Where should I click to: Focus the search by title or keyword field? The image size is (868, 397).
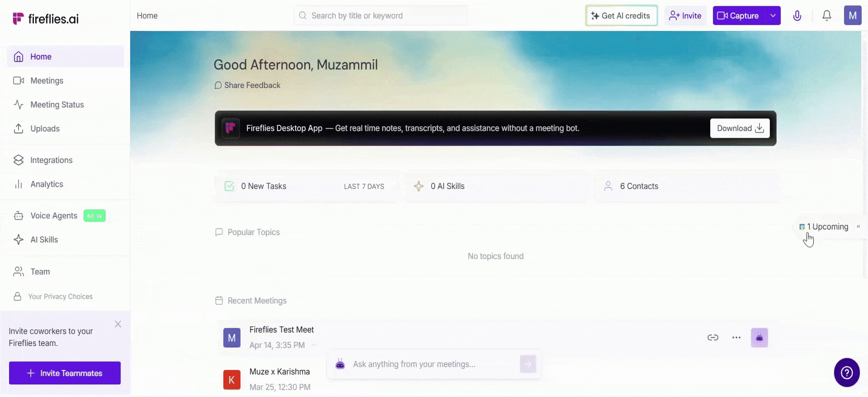point(381,16)
